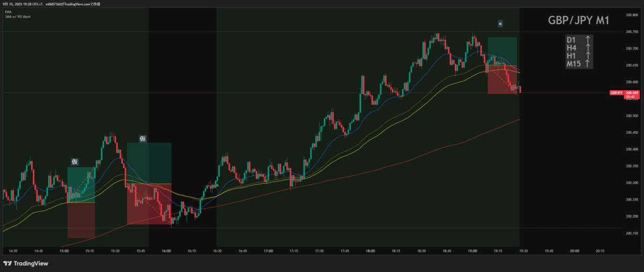644x272 pixels.
Task: Click the 16:00 mark on time axis
Action: pyautogui.click(x=166, y=250)
